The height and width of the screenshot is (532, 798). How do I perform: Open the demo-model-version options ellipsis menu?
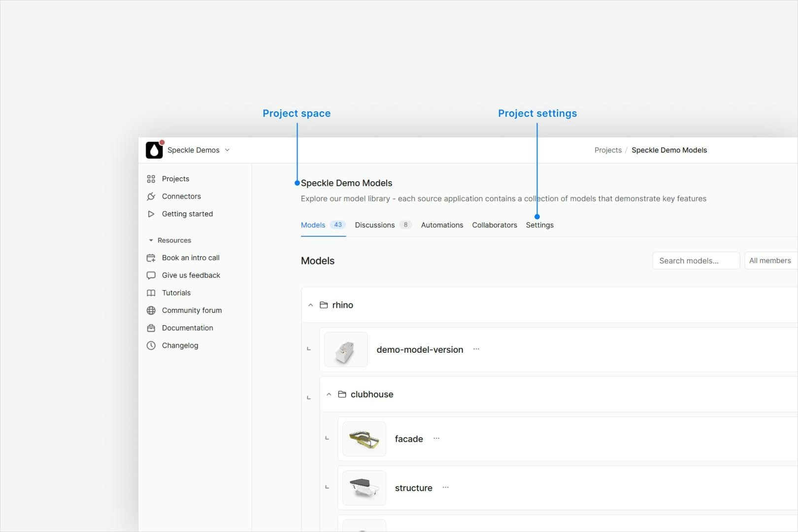coord(476,349)
